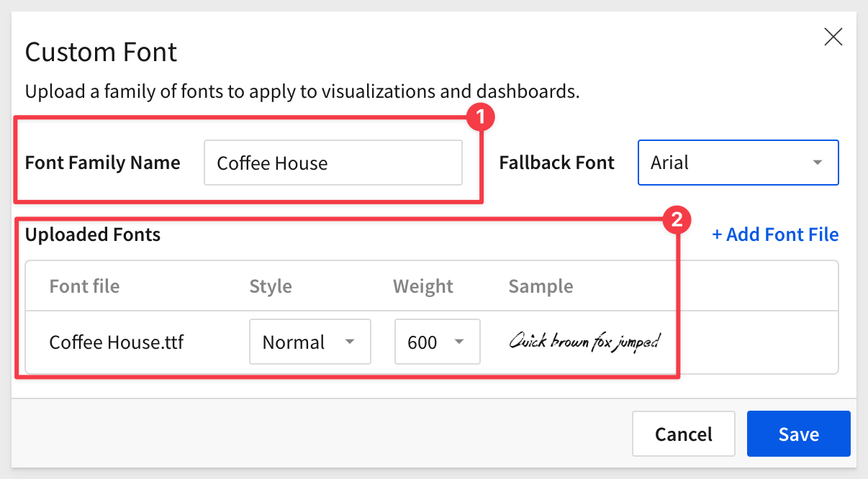Click the Weight dropdown caret
Viewport: 868px width, 479px height.
click(x=459, y=342)
